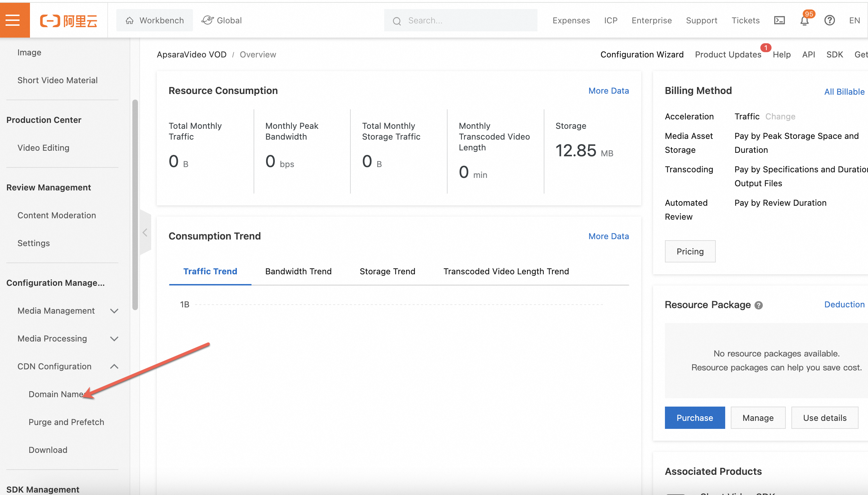Click the search magnifier icon
868x495 pixels.
(397, 21)
